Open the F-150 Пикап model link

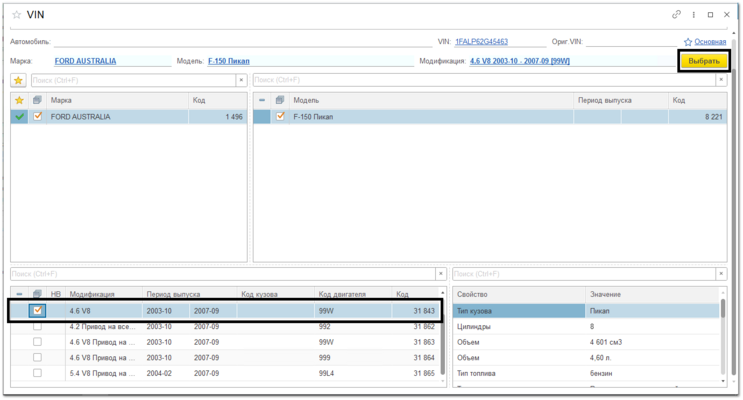pos(229,61)
